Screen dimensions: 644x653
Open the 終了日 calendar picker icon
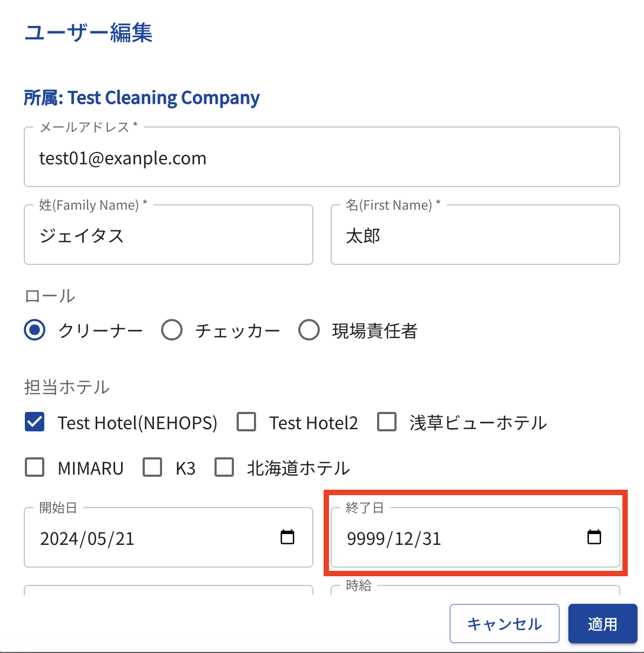(594, 537)
